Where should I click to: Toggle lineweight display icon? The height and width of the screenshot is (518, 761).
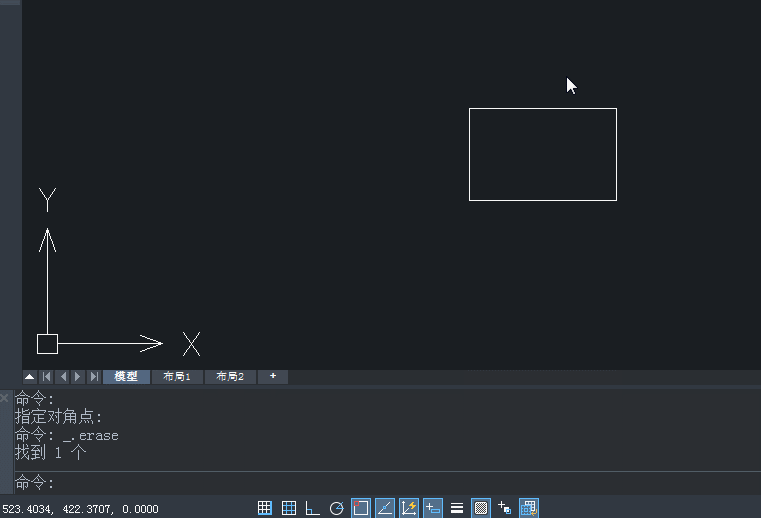(457, 508)
